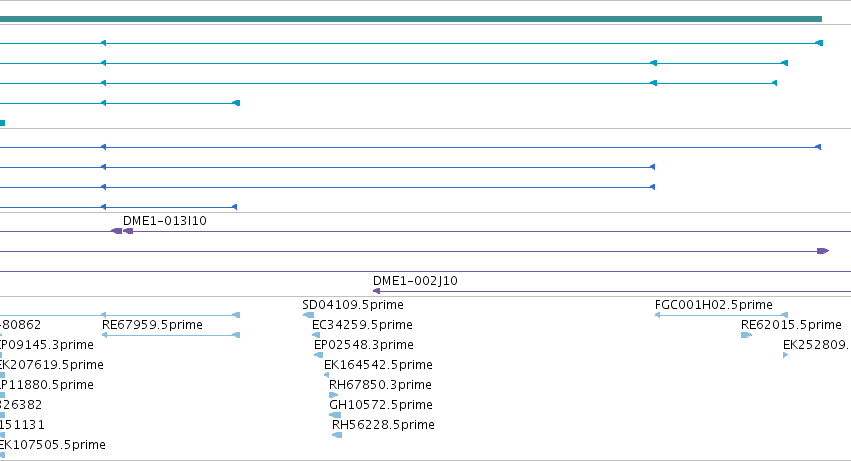Viewport: 851px width, 461px height.
Task: Click middle exon of the second cyan transcript
Action: [653, 63]
